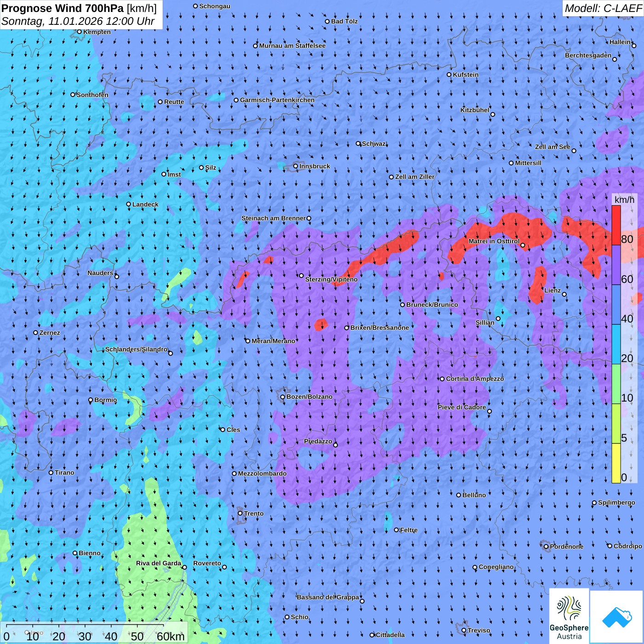The width and height of the screenshot is (644, 644).
Task: Click the Hallein location dot
Action: pyautogui.click(x=634, y=46)
